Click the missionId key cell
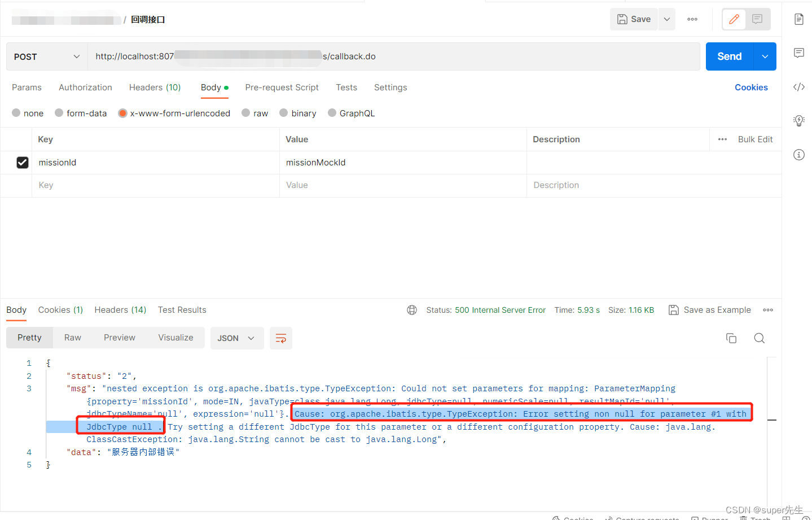812x520 pixels. 156,163
